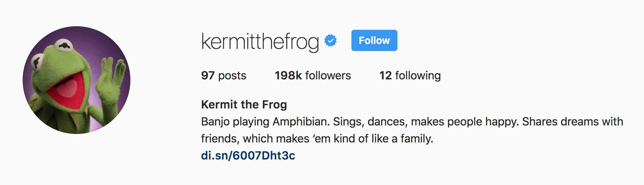
Task: Click the bold 198k number
Action: (288, 75)
